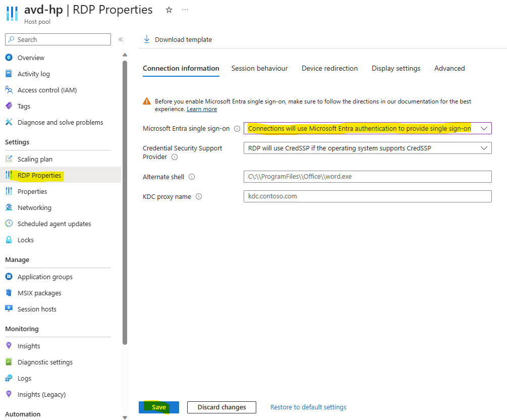Open the Learn more link

(x=202, y=109)
